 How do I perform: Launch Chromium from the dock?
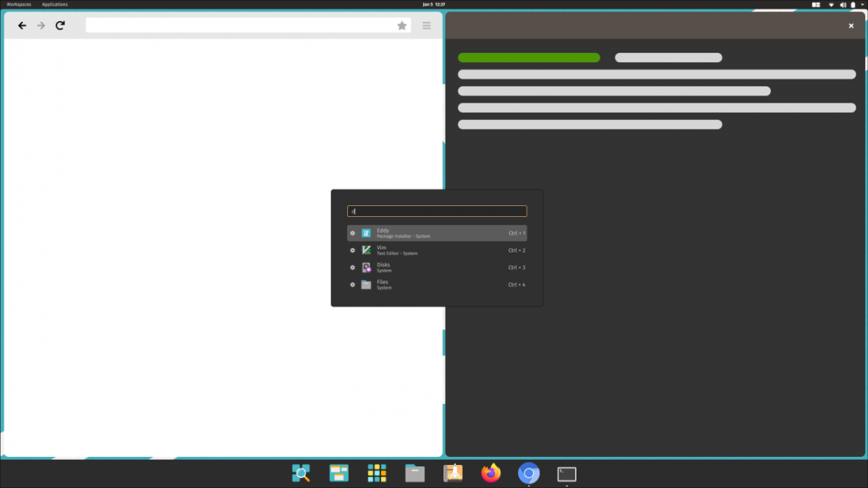(x=528, y=474)
